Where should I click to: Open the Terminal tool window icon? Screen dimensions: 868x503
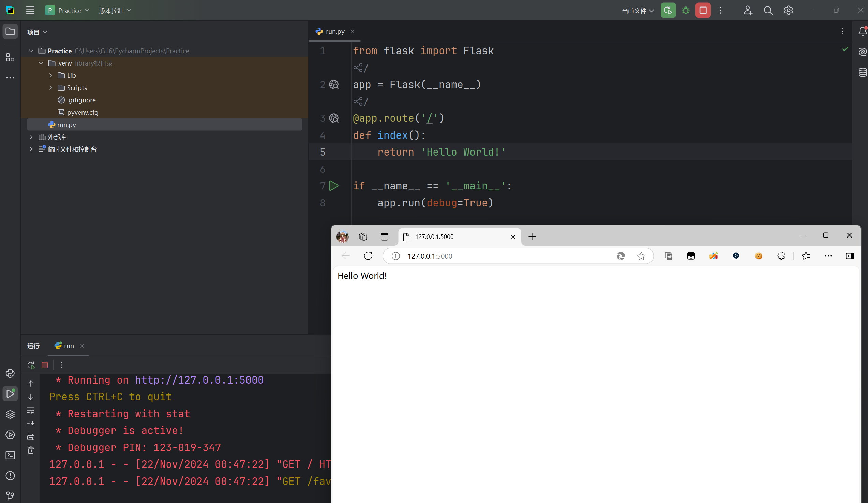tap(10, 455)
